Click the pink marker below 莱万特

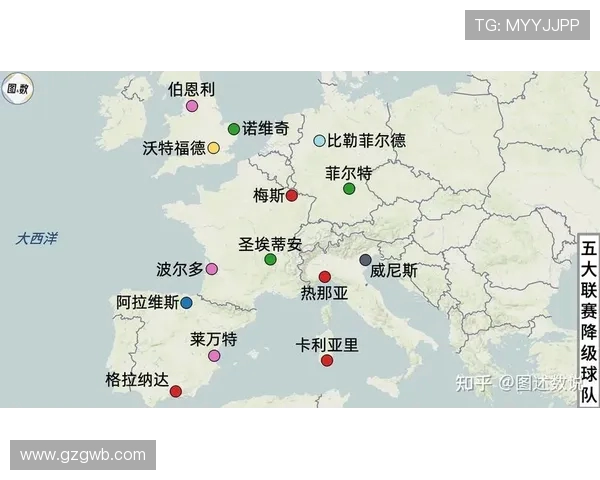pyautogui.click(x=214, y=356)
